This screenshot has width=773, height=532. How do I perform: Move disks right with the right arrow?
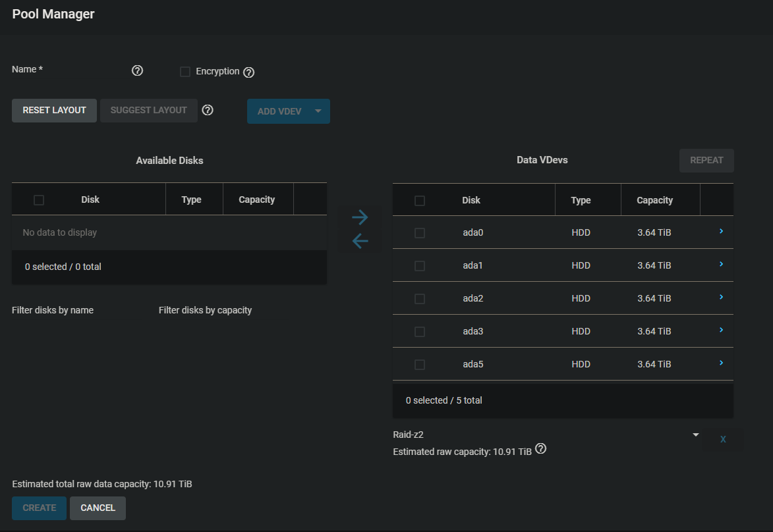click(x=360, y=217)
